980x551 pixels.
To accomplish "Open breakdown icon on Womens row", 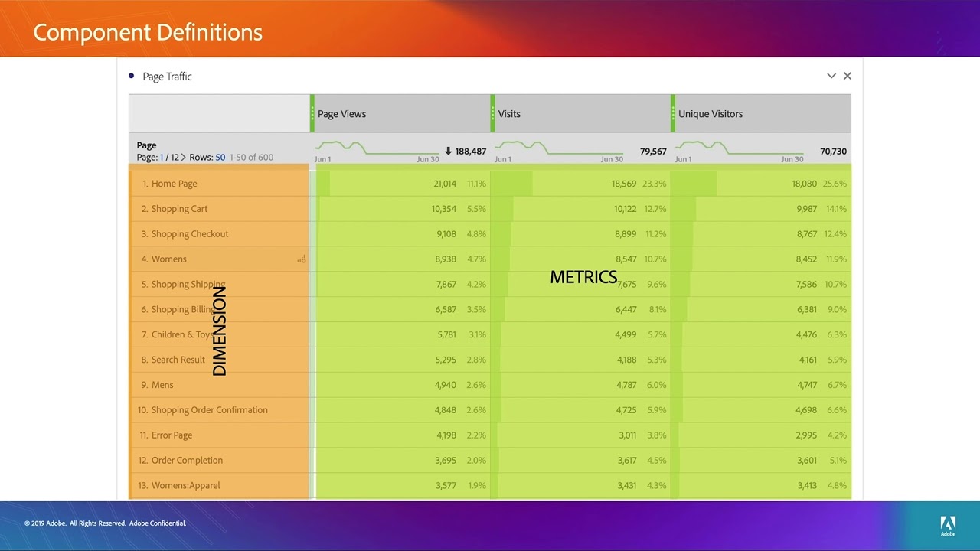I will coord(302,259).
